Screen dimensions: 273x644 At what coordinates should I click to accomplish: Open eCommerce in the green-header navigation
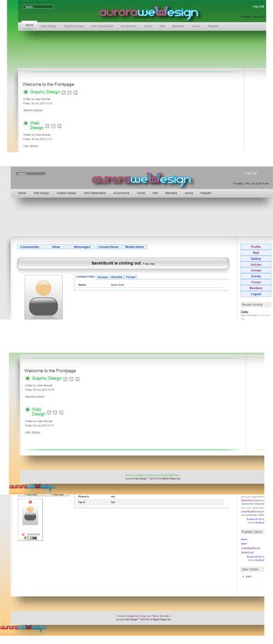tap(129, 26)
